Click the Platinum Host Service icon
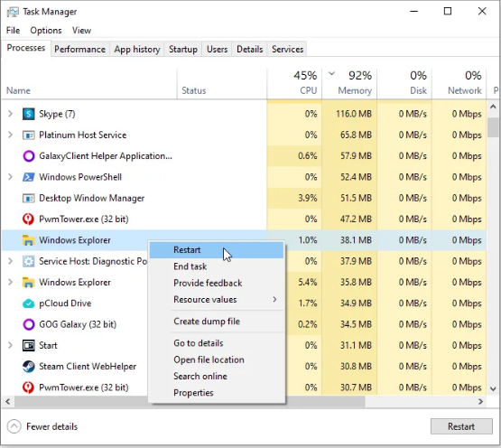Image resolution: width=501 pixels, height=448 pixels. coord(29,135)
